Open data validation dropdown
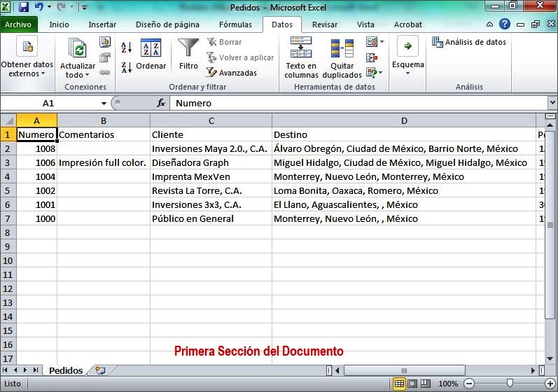The image size is (558, 392). 382,41
